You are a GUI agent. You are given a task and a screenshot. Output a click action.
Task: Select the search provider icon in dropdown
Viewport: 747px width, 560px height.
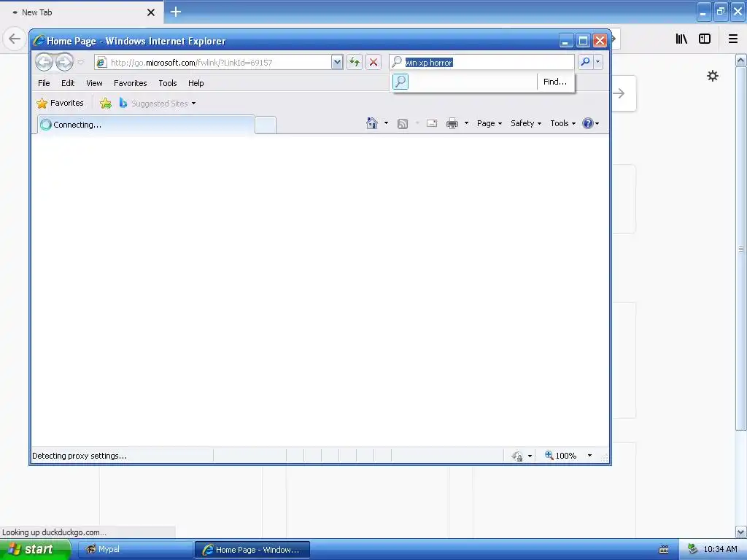[x=400, y=82]
